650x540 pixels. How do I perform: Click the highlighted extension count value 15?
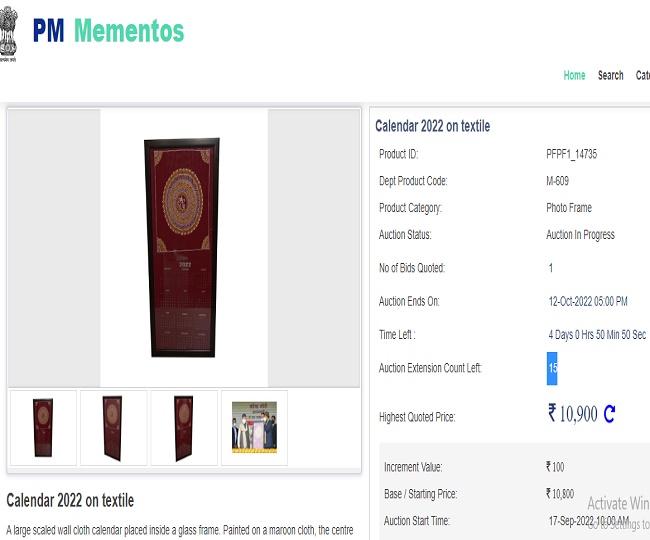coord(552,368)
